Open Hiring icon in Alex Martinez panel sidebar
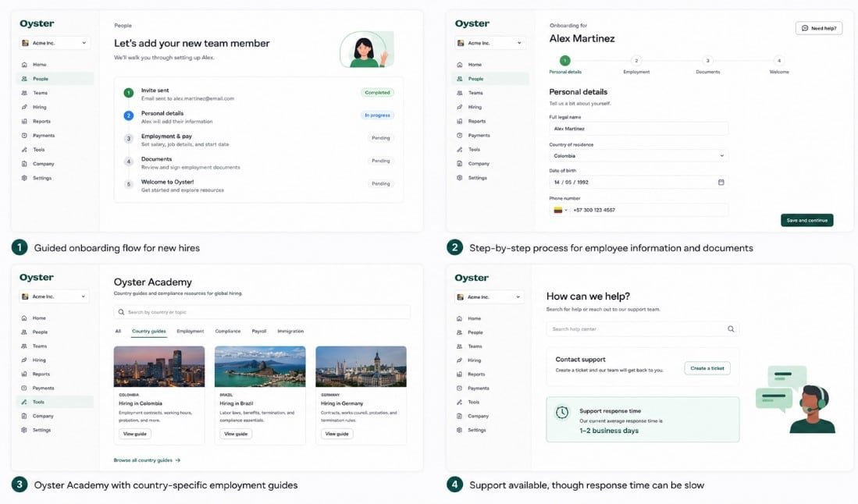Image resolution: width=858 pixels, height=504 pixels. pos(460,107)
